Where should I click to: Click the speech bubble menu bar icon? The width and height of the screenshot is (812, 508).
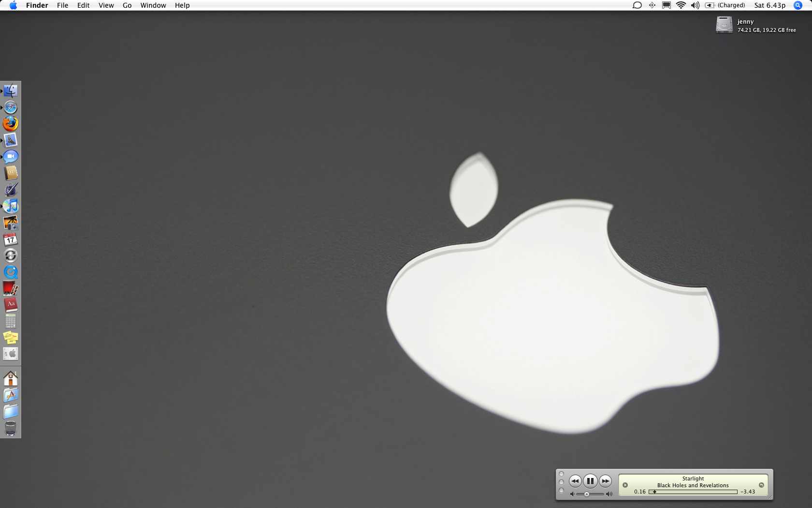[x=637, y=5]
